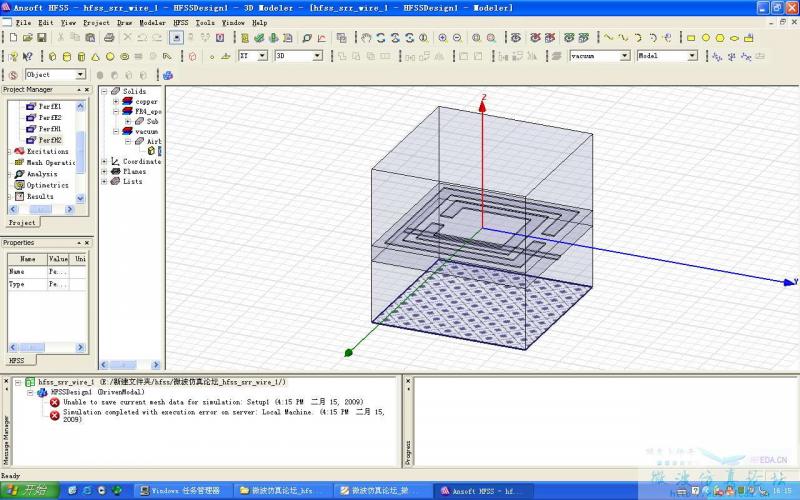
Task: Open the Open file folder icon
Action: click(28, 38)
